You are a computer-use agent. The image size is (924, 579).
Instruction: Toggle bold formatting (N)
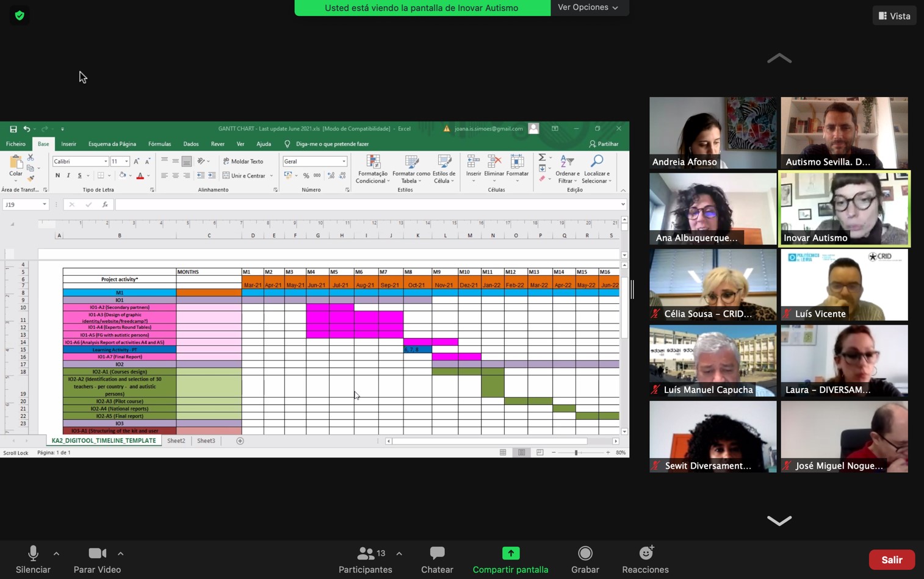[58, 176]
